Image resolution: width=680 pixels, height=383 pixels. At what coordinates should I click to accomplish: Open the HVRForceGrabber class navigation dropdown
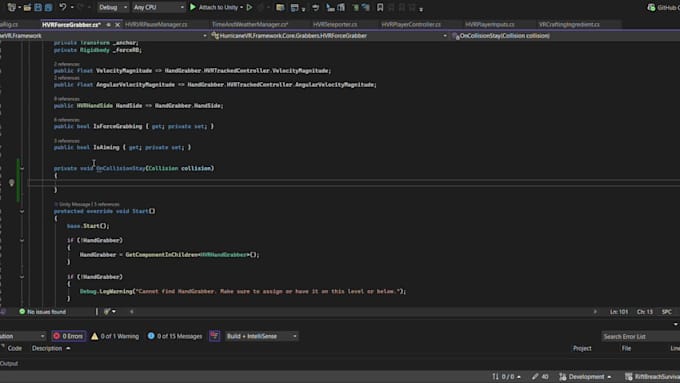(445, 36)
